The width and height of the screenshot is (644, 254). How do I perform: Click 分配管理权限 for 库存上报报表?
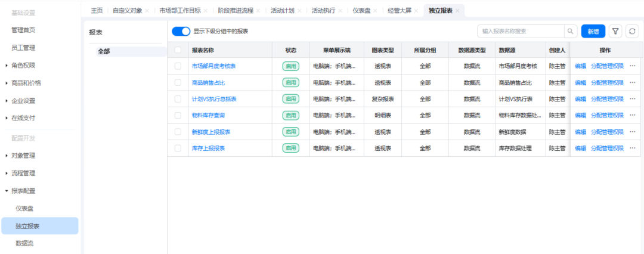607,148
